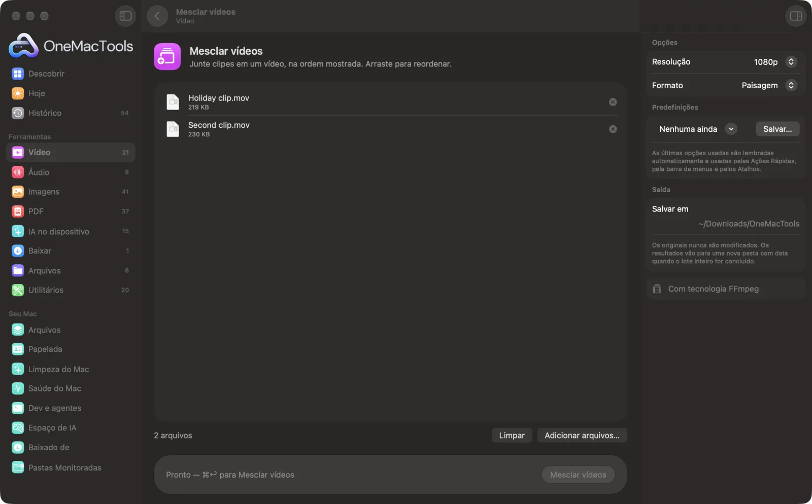Screen dimensions: 812x504
Task: Click the Salvar... preset button
Action: (777, 129)
